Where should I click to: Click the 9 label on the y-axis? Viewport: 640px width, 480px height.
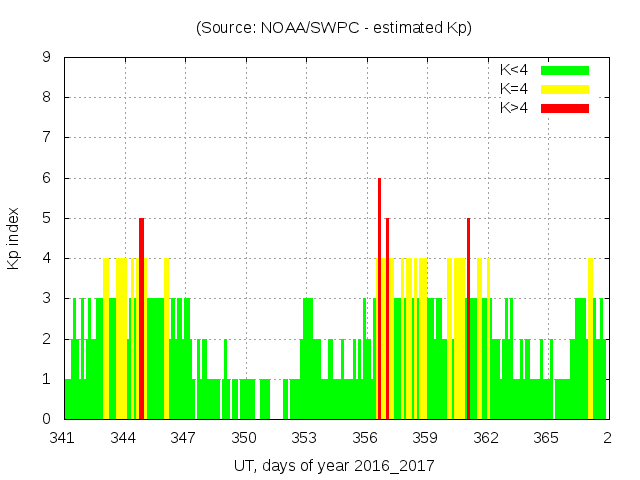pyautogui.click(x=47, y=57)
